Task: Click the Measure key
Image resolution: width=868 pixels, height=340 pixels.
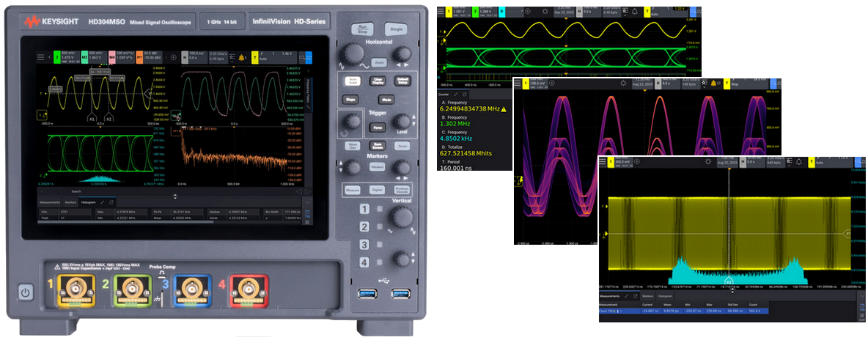Action: pyautogui.click(x=352, y=189)
